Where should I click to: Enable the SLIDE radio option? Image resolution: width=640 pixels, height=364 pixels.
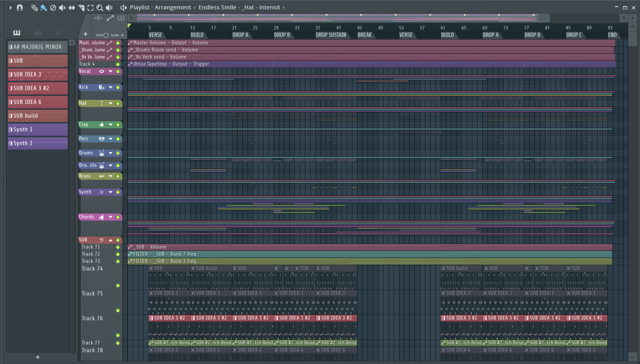pyautogui.click(x=122, y=35)
